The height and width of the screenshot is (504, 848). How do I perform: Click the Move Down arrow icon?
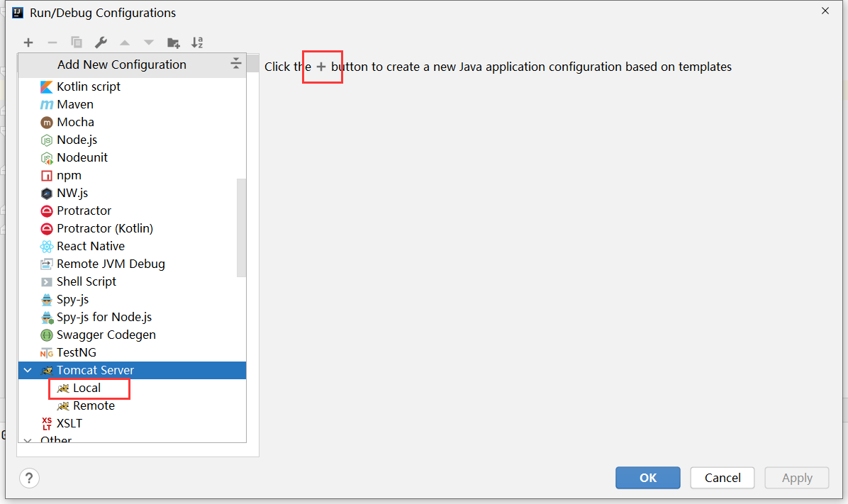tap(149, 43)
